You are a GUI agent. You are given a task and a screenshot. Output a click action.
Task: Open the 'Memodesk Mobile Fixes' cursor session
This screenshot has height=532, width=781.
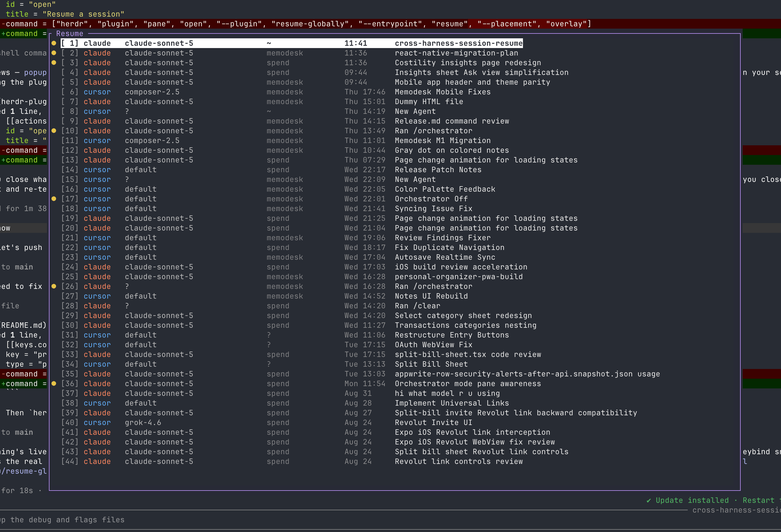tap(275, 92)
